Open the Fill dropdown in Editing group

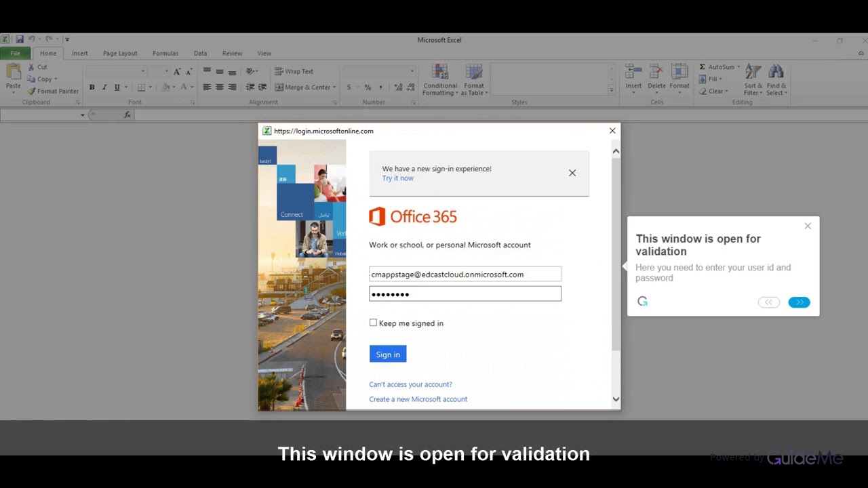coord(711,79)
